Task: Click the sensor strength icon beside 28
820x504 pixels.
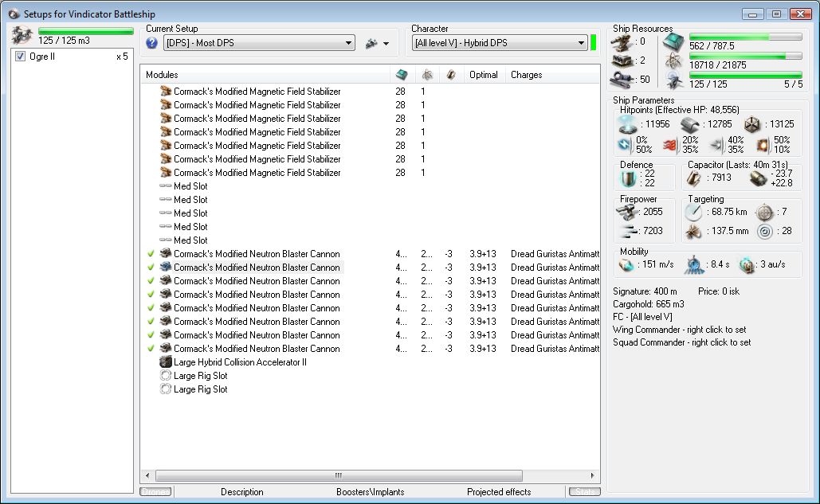Action: (764, 232)
